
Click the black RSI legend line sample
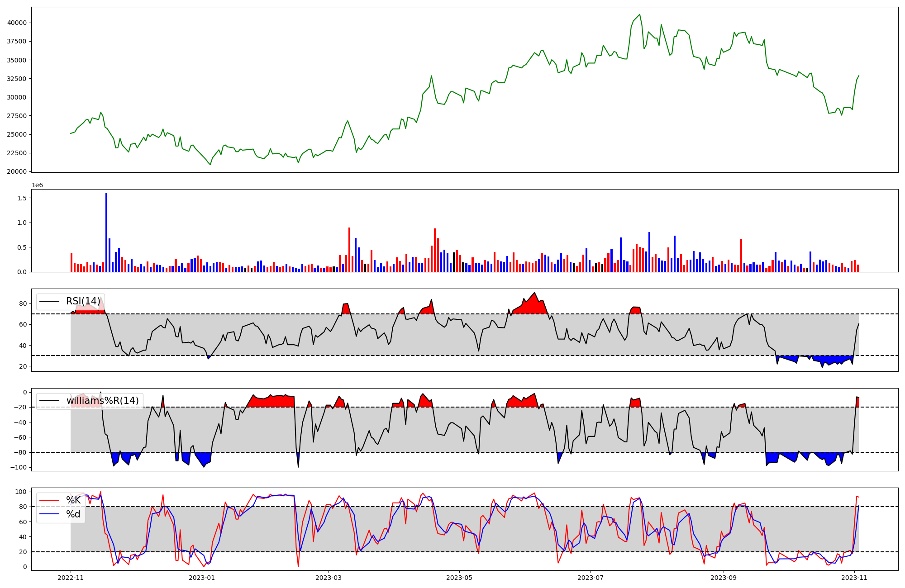(49, 301)
